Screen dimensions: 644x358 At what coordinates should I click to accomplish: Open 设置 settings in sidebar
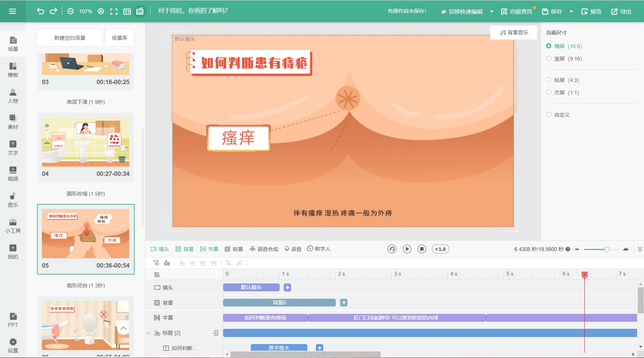[x=13, y=346]
